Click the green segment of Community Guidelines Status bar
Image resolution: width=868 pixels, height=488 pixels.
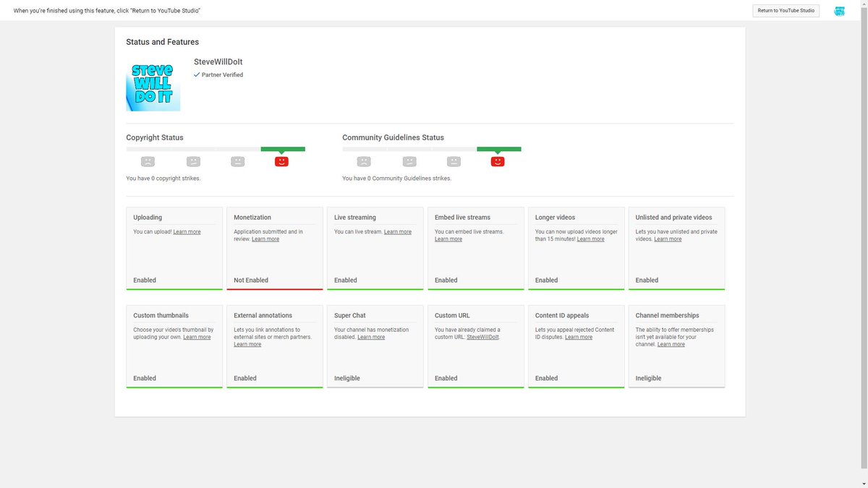coord(499,149)
